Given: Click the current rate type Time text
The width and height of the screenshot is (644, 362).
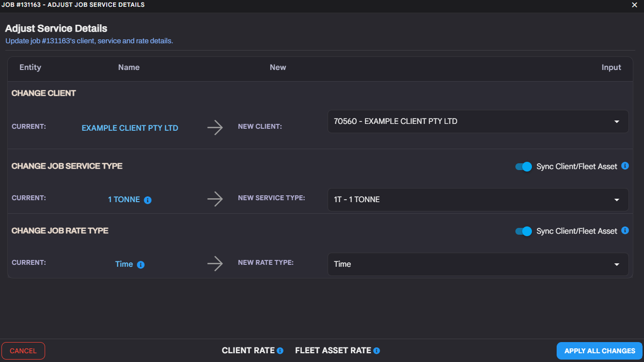Looking at the screenshot, I should click(x=124, y=264).
